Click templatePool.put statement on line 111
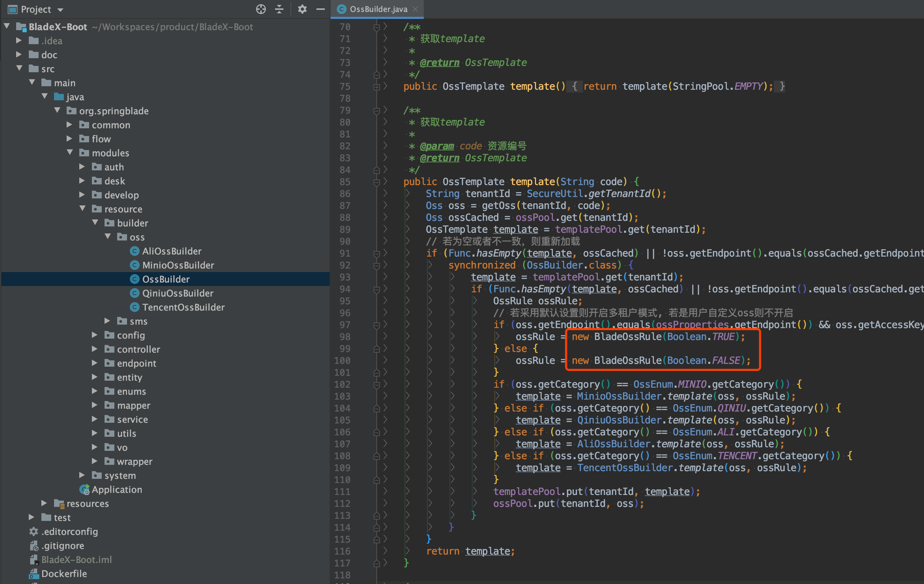The height and width of the screenshot is (584, 924). tap(597, 491)
